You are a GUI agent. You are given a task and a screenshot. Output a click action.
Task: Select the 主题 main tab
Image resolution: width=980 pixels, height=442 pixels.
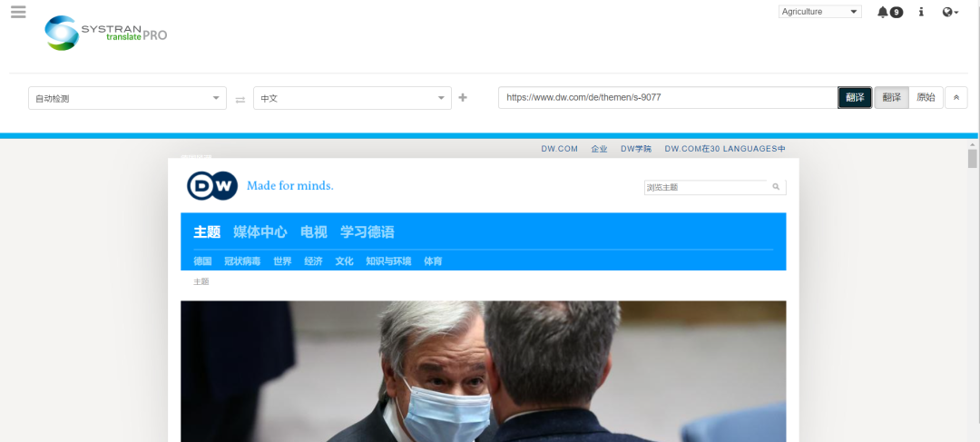[207, 232]
